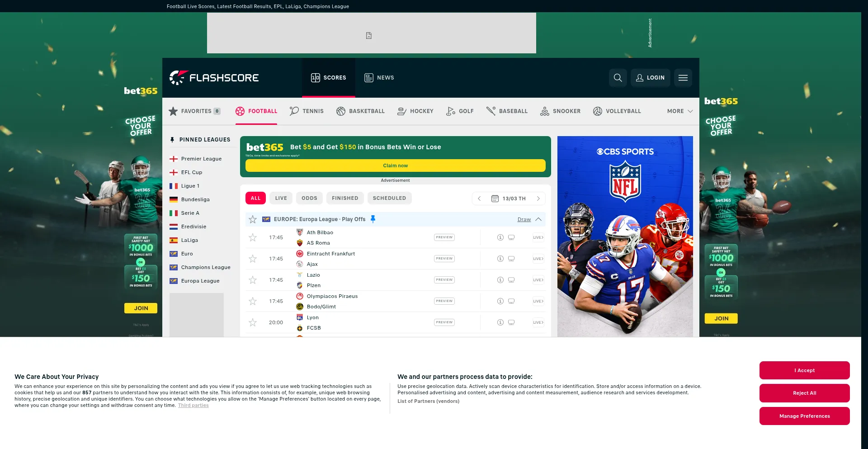Favorite the Eintracht Frankfurt vs Ajax match
The height and width of the screenshot is (449, 868).
pyautogui.click(x=253, y=259)
